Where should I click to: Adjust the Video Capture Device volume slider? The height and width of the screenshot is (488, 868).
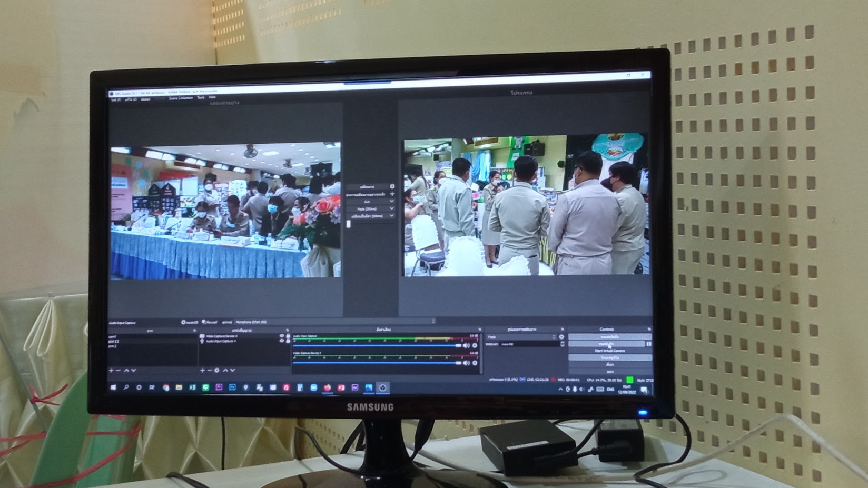[377, 363]
